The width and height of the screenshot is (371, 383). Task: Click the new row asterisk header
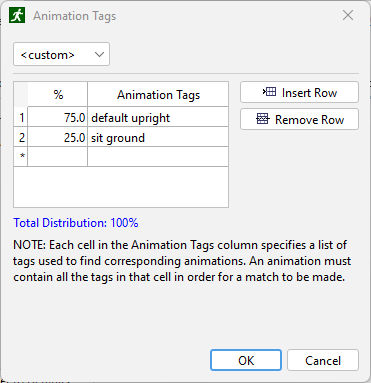point(21,157)
